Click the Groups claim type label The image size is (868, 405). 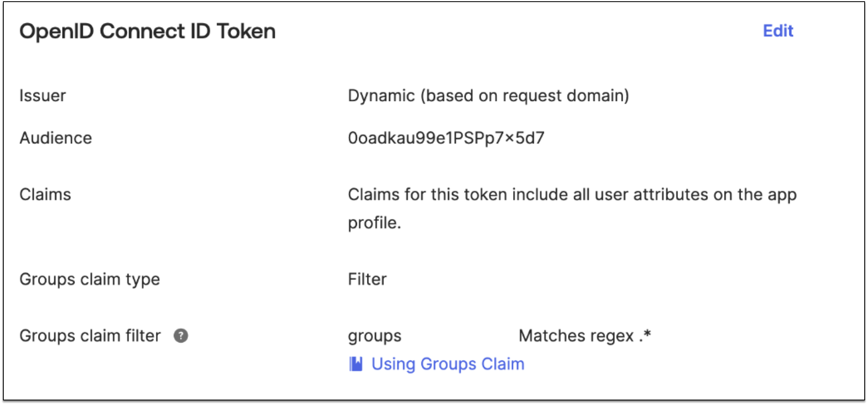90,279
